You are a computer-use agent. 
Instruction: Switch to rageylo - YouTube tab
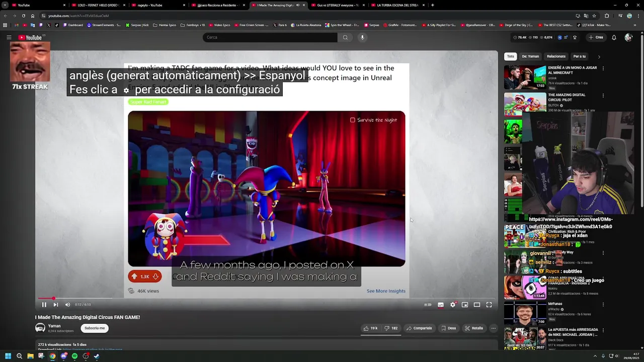point(158,5)
